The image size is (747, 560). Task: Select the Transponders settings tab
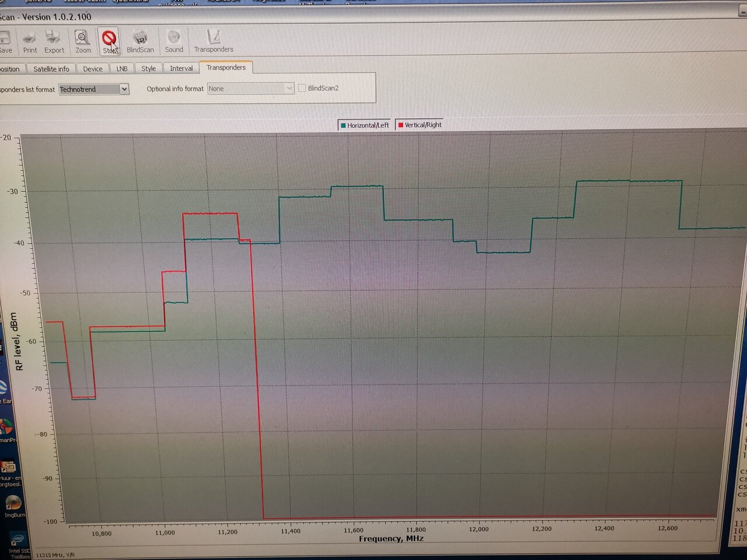tap(226, 68)
